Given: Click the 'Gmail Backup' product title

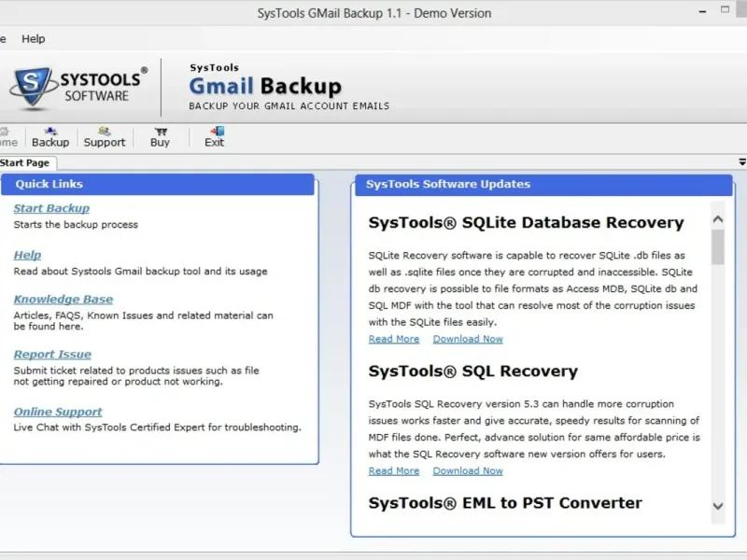Looking at the screenshot, I should pos(265,86).
